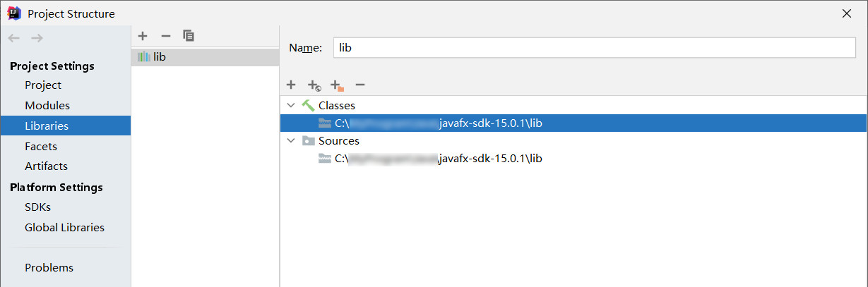Screen dimensions: 868x287
Task: Open the Modules settings page
Action: 47,105
